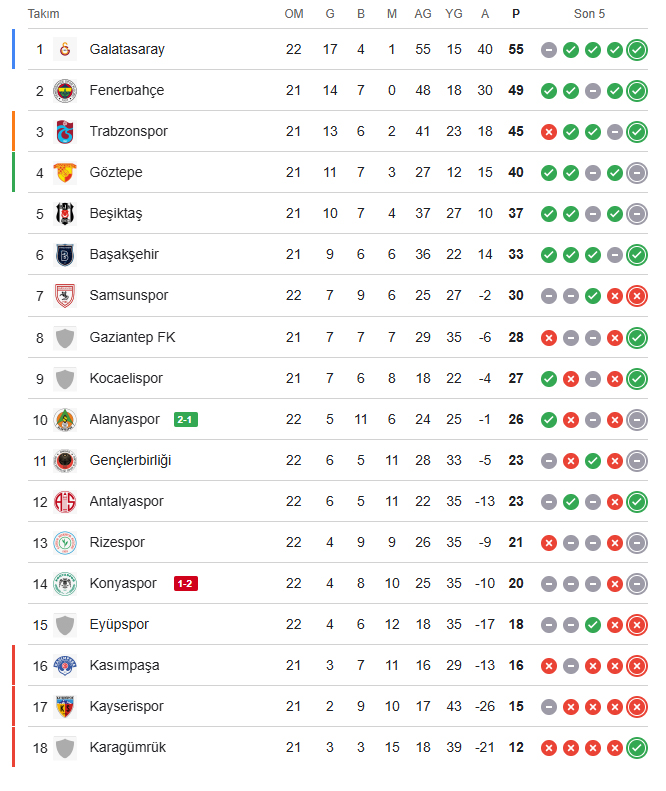Screen dimensions: 666x791
Task: Click the Alanyaspor 2-1 live score badge
Action: 186,419
